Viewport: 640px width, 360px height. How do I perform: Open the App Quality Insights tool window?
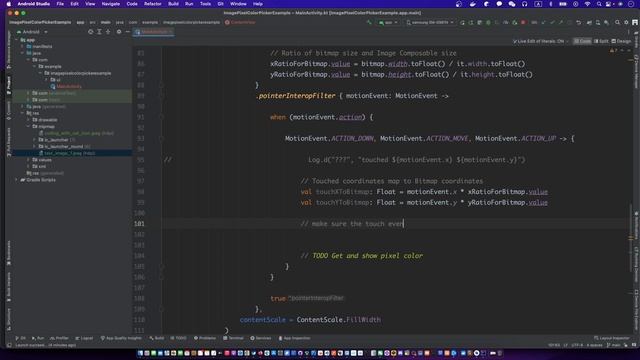[x=121, y=338]
